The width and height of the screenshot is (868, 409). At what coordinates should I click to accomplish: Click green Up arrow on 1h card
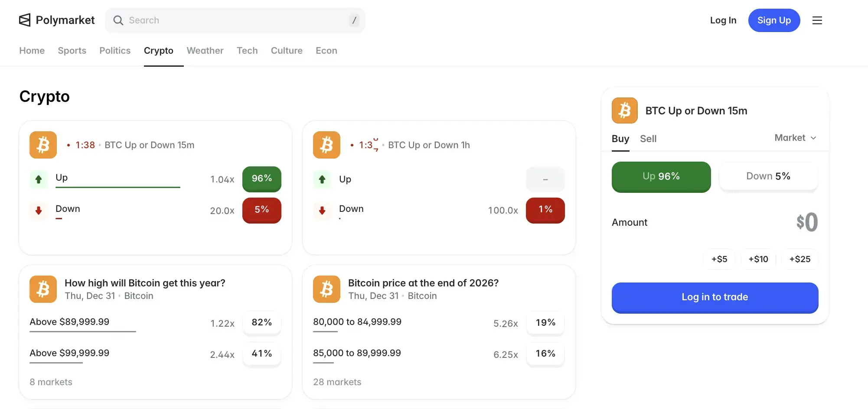point(322,179)
